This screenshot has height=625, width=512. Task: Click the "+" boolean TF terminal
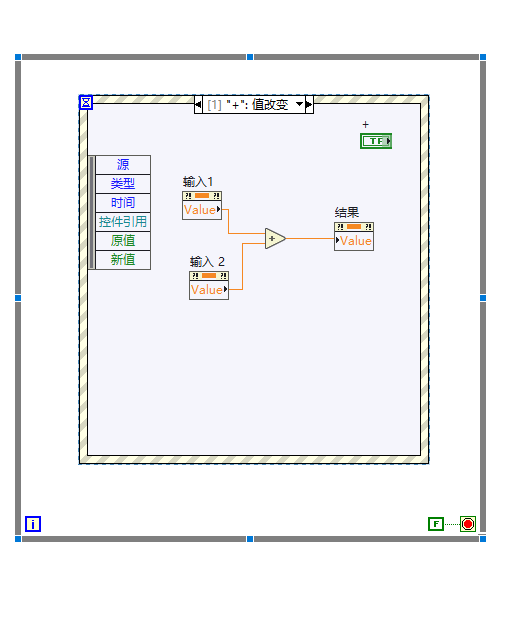pyautogui.click(x=376, y=141)
